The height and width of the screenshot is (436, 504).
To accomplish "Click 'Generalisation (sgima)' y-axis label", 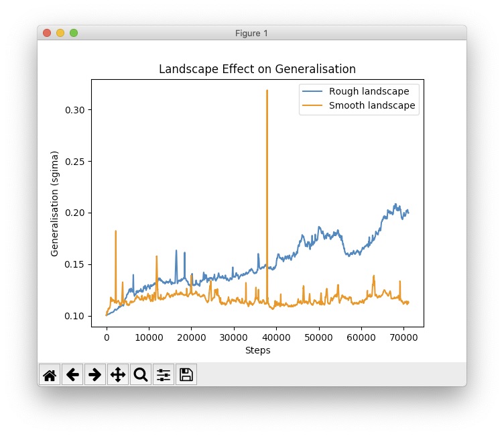I will 54,204.
